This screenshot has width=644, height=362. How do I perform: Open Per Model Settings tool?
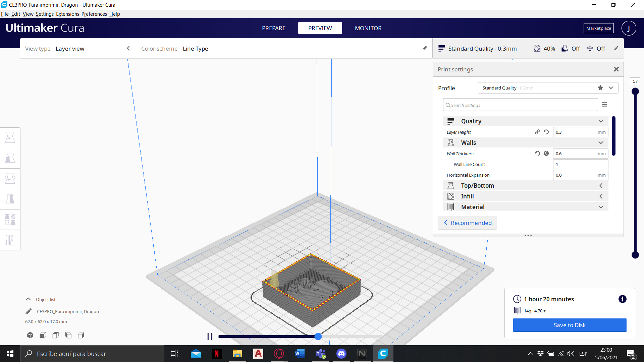10,220
